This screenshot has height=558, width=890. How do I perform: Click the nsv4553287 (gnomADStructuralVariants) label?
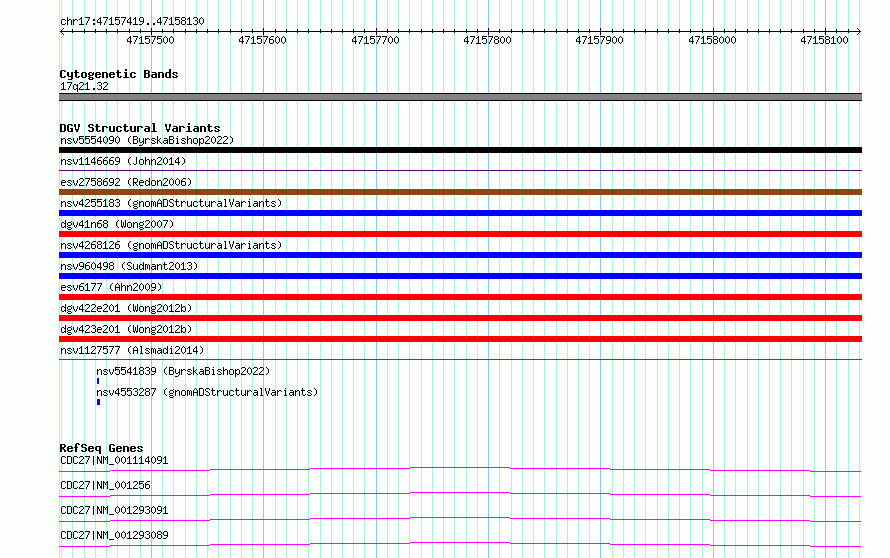pyautogui.click(x=207, y=392)
